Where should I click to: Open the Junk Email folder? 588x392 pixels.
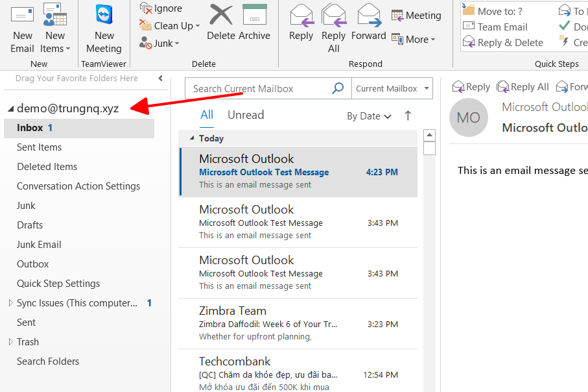click(x=39, y=245)
